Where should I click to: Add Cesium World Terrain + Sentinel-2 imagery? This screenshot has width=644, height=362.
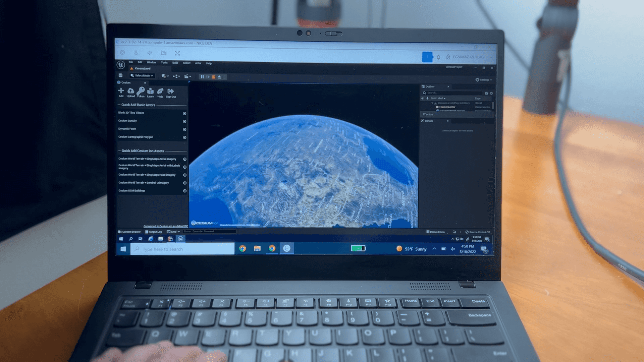click(x=184, y=183)
